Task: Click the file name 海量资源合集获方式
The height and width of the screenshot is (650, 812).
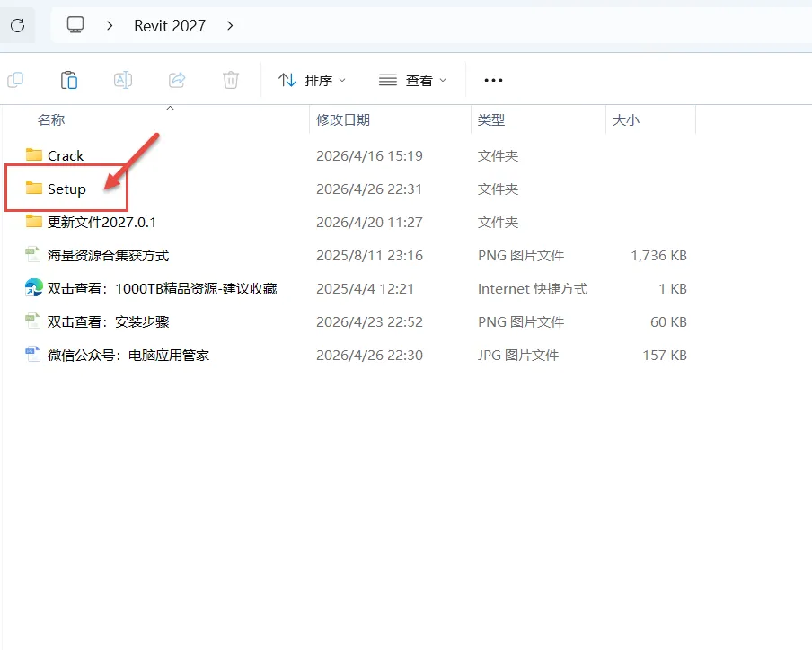Action: (108, 256)
